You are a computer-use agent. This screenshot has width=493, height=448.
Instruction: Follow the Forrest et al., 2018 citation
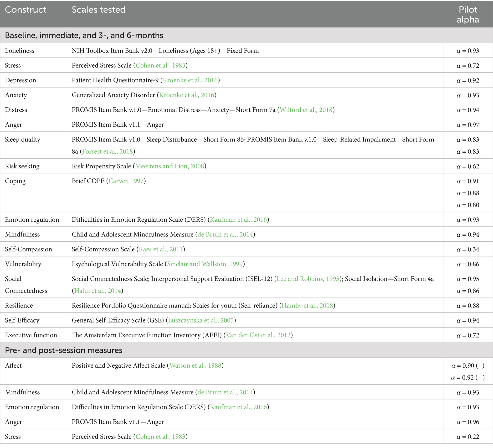(107, 151)
